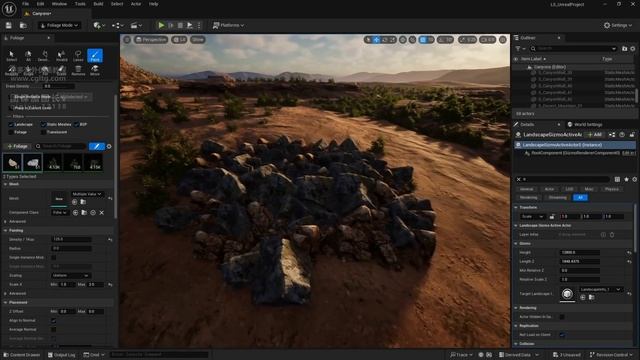This screenshot has width=640, height=360.
Task: Toggle the Static Meshes filter checkbox
Action: tap(43, 124)
